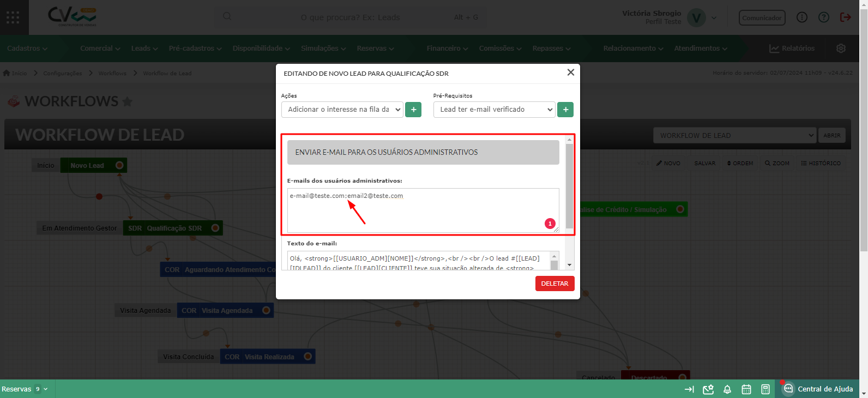The image size is (868, 398).
Task: Open the Comercial menu
Action: pos(100,49)
